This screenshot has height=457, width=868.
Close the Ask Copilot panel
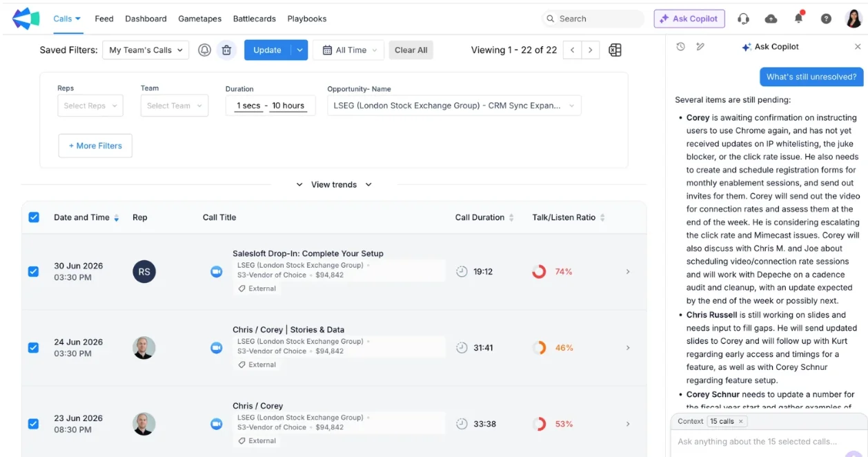[x=858, y=47]
